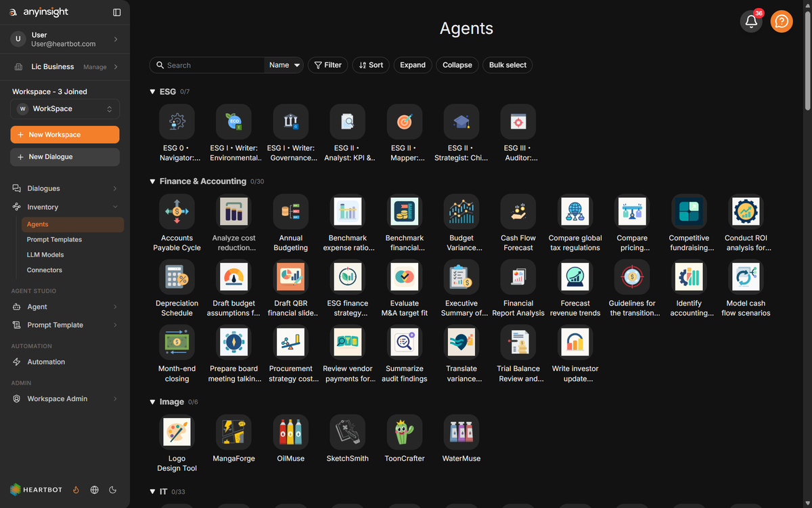Open the ESG II Strategist agent
812x508 pixels.
[x=461, y=122]
